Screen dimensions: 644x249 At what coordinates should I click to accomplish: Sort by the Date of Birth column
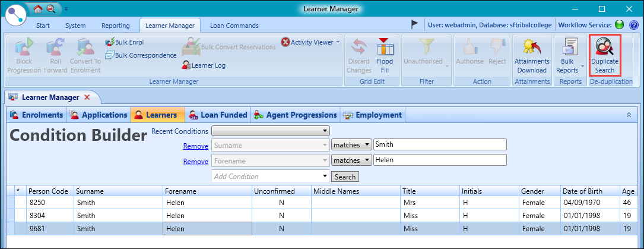click(x=590, y=191)
